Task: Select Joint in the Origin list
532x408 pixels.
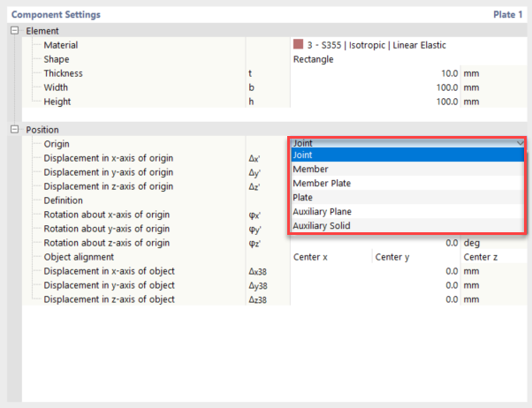Action: [407, 155]
